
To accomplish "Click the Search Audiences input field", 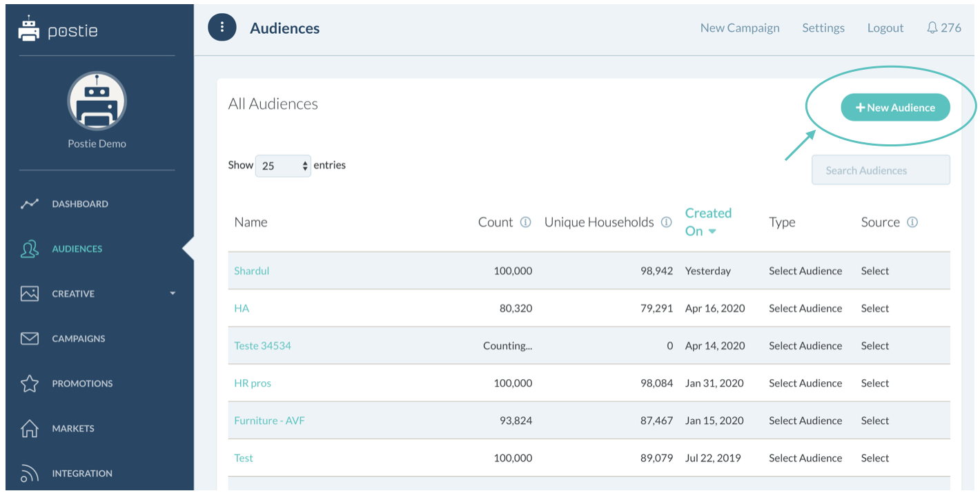I will [x=880, y=171].
